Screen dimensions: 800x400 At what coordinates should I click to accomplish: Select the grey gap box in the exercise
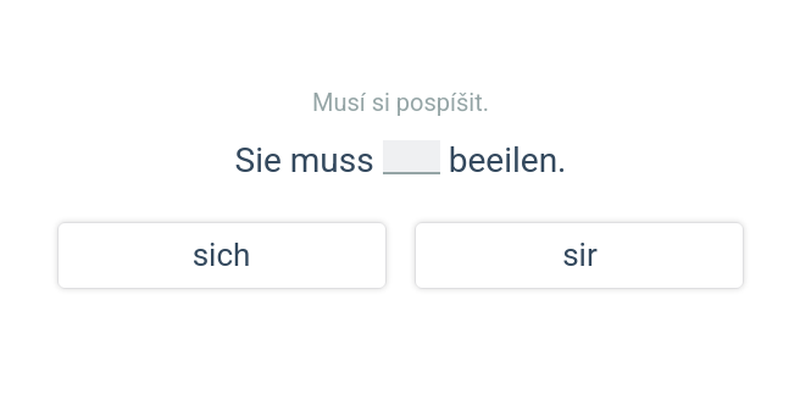click(x=411, y=158)
